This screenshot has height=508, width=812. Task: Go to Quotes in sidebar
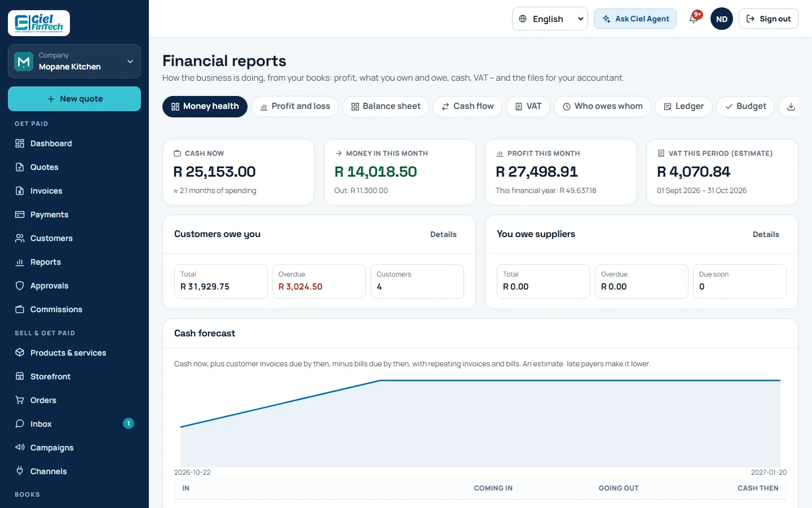74,167
